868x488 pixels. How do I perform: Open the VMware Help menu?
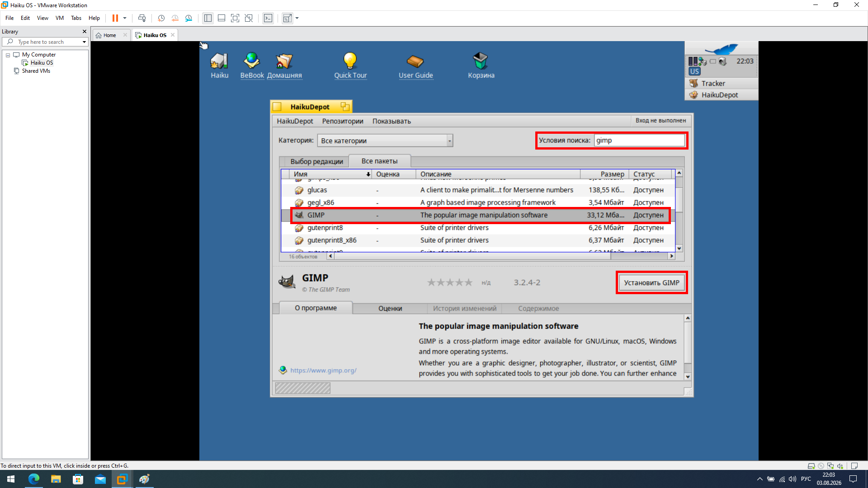(x=94, y=18)
